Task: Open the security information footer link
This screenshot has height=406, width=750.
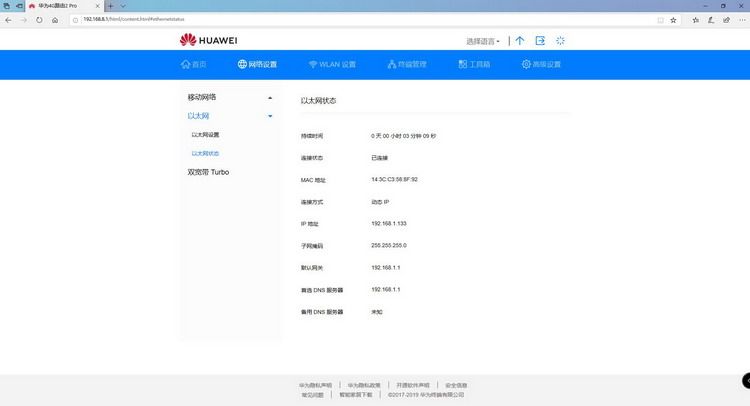Action: pos(456,385)
